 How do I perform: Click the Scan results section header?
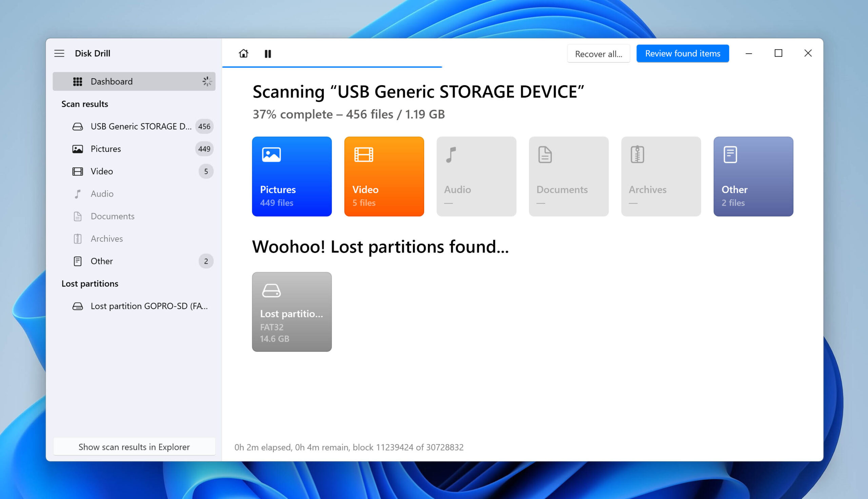coord(85,104)
